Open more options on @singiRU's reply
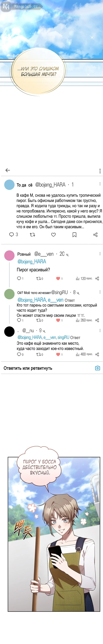103x644 pixels. (x=100, y=292)
